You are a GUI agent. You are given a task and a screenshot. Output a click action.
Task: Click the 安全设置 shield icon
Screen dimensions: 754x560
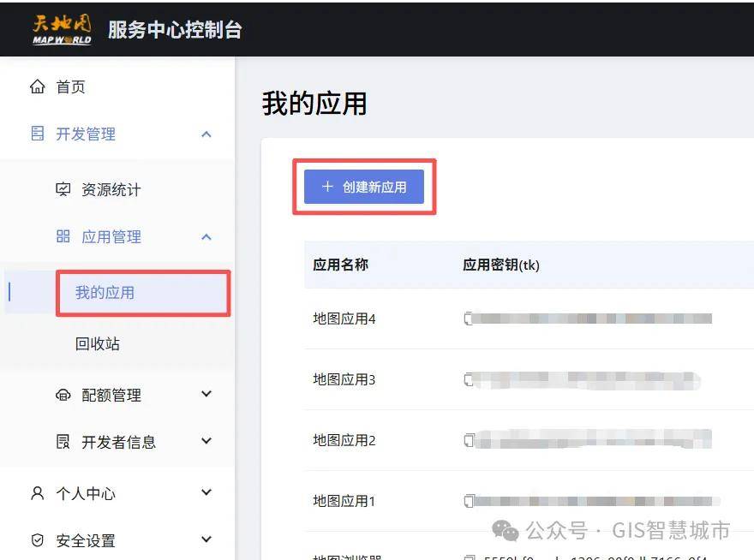tap(37, 541)
